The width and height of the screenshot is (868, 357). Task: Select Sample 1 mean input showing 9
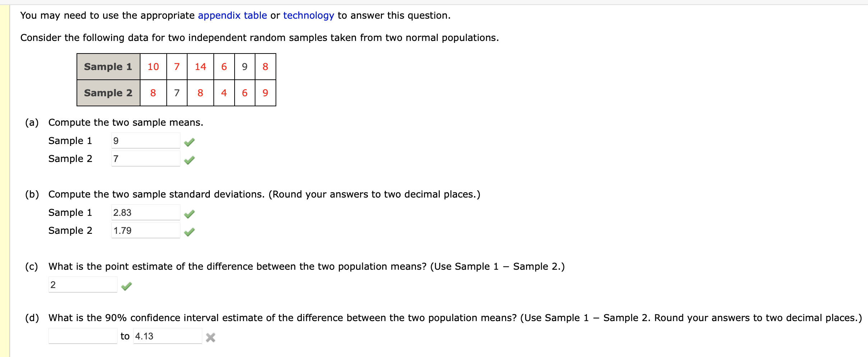145,140
